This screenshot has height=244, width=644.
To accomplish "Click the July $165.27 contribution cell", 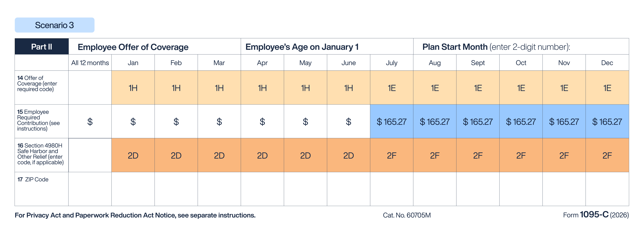I will pos(391,121).
